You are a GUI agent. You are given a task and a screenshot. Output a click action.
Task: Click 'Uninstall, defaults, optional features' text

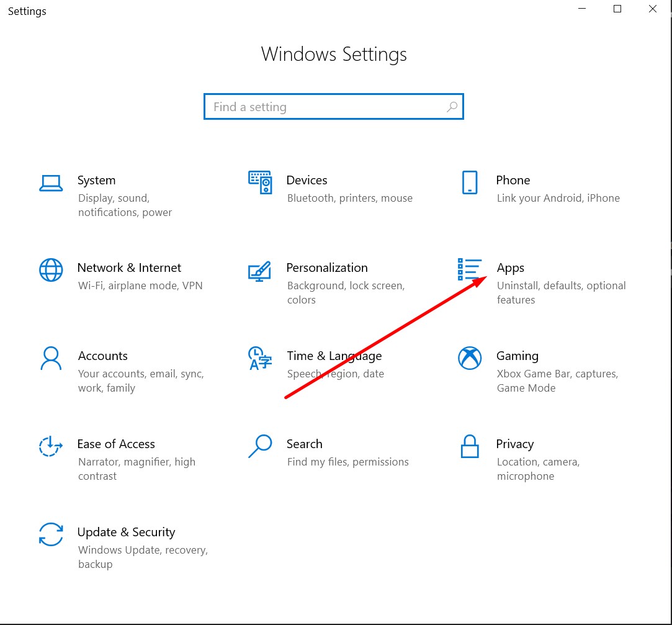(x=561, y=293)
